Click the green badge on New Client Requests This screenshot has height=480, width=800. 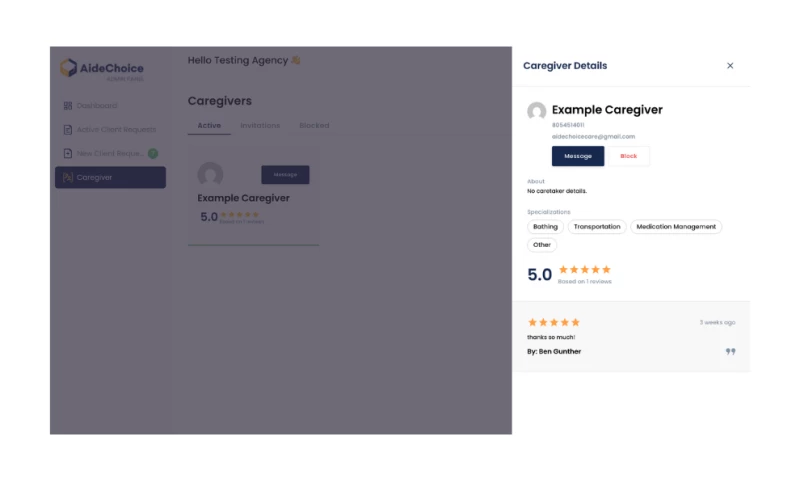[x=153, y=153]
